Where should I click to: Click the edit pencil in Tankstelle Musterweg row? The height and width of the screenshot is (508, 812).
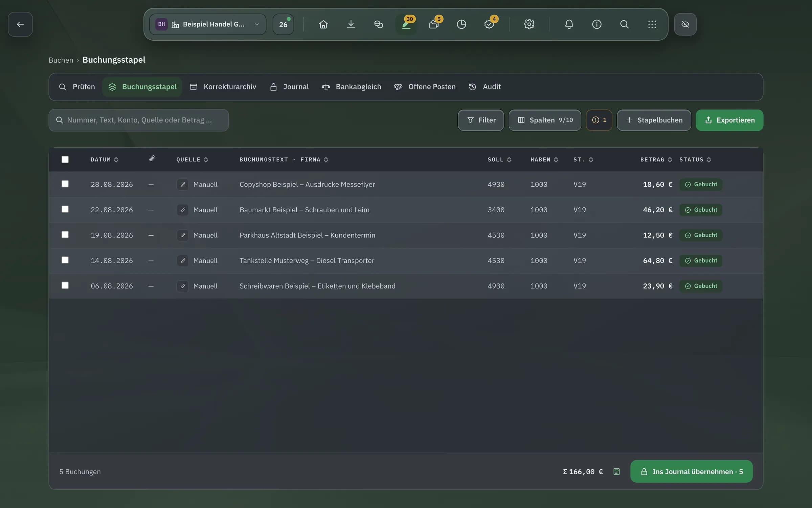(x=183, y=261)
